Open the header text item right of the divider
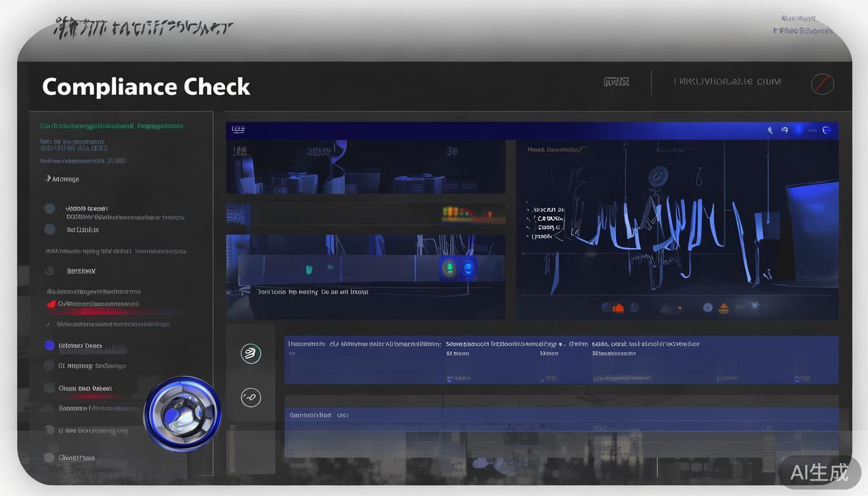Screen dimensions: 868x496 click(x=727, y=82)
